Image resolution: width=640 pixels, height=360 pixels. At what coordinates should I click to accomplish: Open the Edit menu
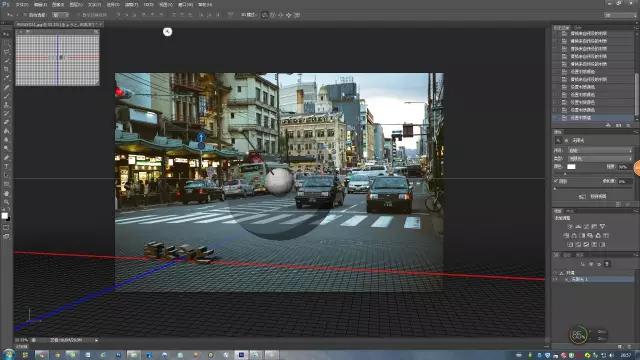click(40, 4)
